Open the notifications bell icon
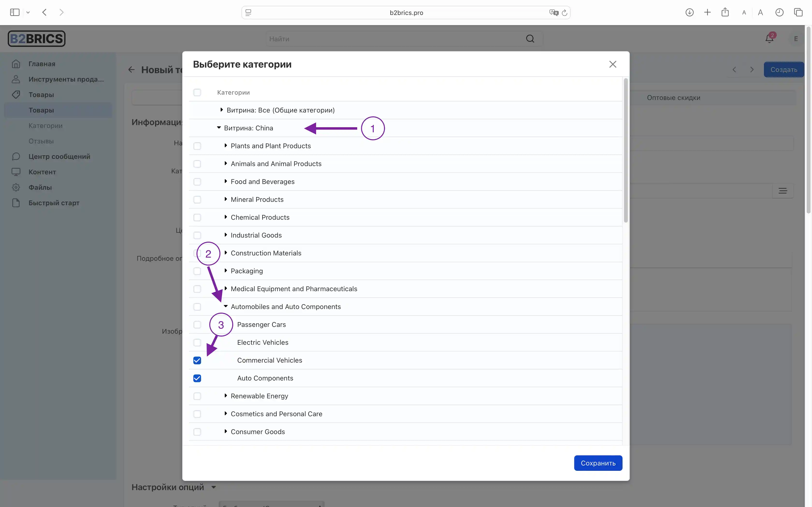Viewport: 812px width, 507px height. 769,39
